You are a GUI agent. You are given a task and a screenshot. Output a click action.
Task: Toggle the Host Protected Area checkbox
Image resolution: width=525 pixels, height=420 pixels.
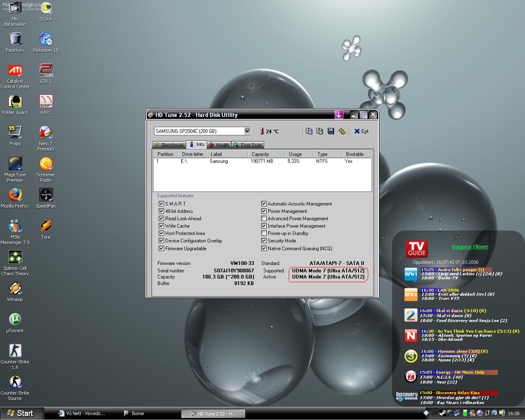(161, 233)
